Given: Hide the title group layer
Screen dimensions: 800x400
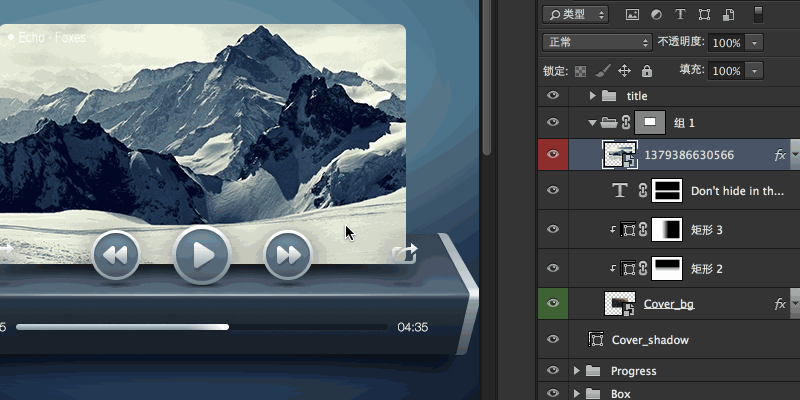Looking at the screenshot, I should [552, 96].
